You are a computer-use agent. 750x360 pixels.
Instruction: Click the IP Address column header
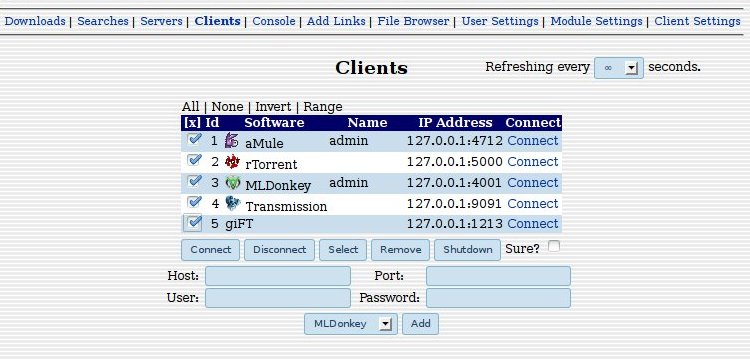(x=455, y=123)
